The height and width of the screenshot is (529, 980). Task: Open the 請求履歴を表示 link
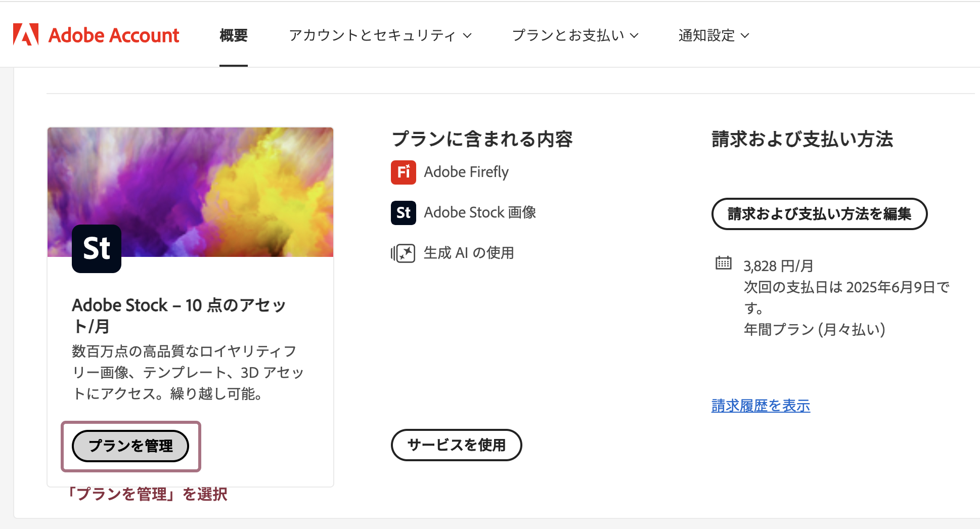(x=761, y=406)
